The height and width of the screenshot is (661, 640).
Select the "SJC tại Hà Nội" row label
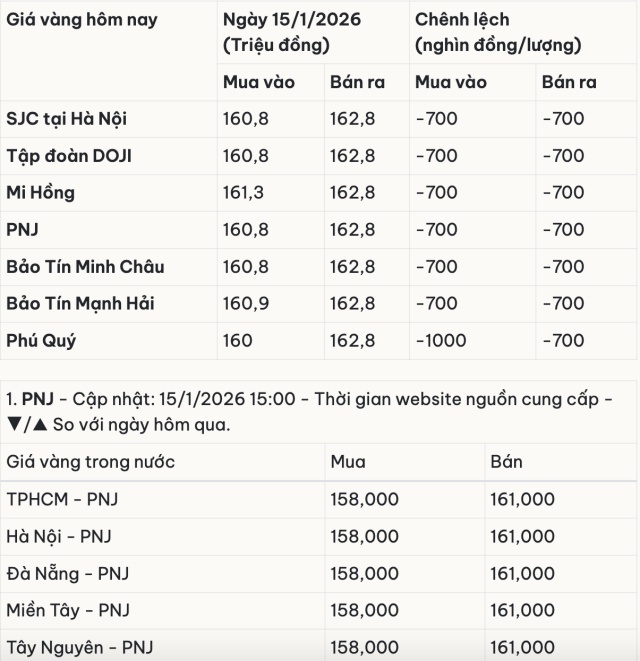(x=67, y=119)
